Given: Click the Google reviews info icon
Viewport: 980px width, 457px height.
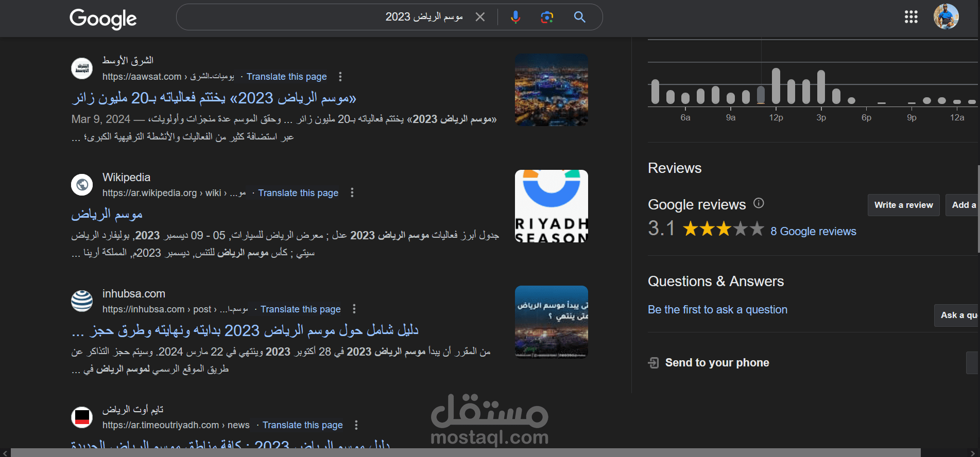Looking at the screenshot, I should click(x=759, y=203).
